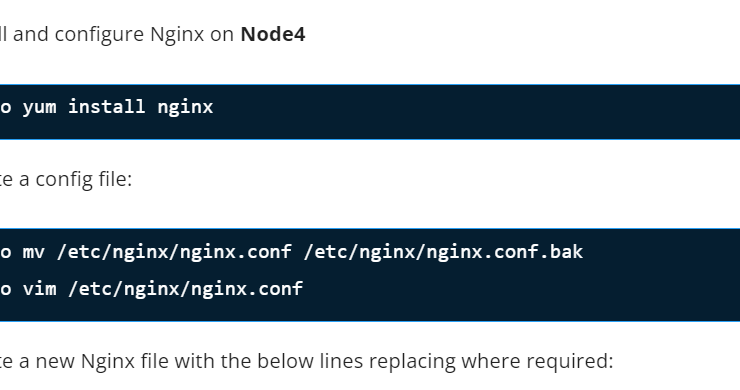Click 'yum' in the install command
740x390 pixels.
40,108
